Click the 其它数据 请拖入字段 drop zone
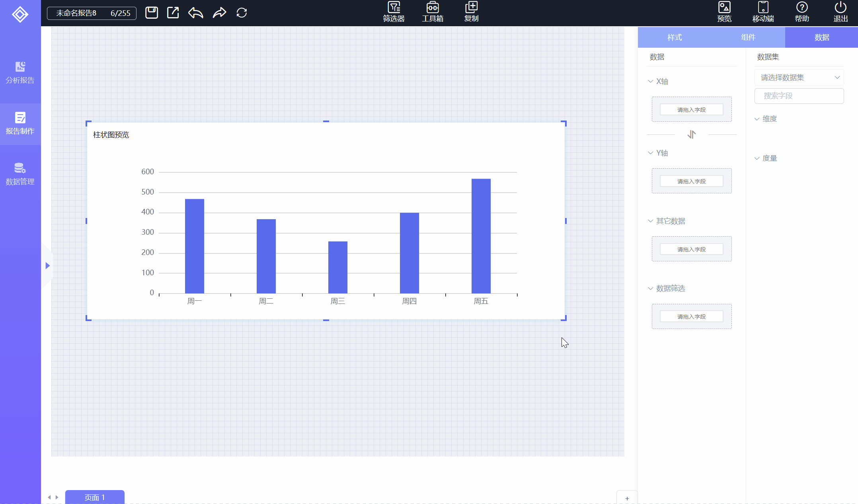 tap(692, 249)
